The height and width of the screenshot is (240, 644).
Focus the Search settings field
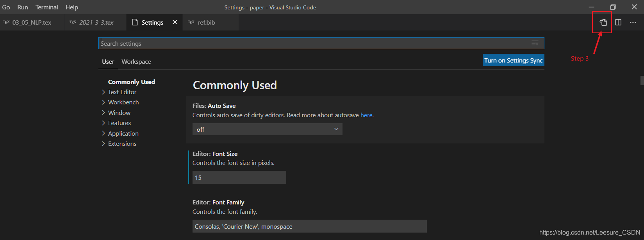click(321, 43)
